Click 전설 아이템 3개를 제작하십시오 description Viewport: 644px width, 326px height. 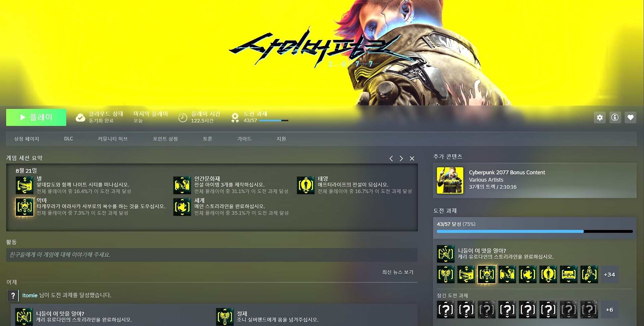[x=229, y=185]
